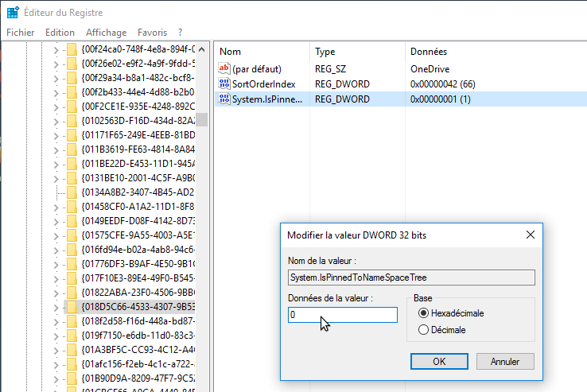Expand the {00F2CE1E-935E-4248-892C key
This screenshot has width=587, height=392.
[x=56, y=107]
